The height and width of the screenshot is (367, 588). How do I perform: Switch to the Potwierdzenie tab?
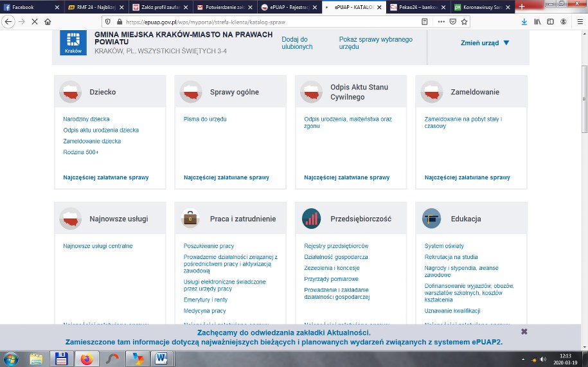pyautogui.click(x=225, y=7)
